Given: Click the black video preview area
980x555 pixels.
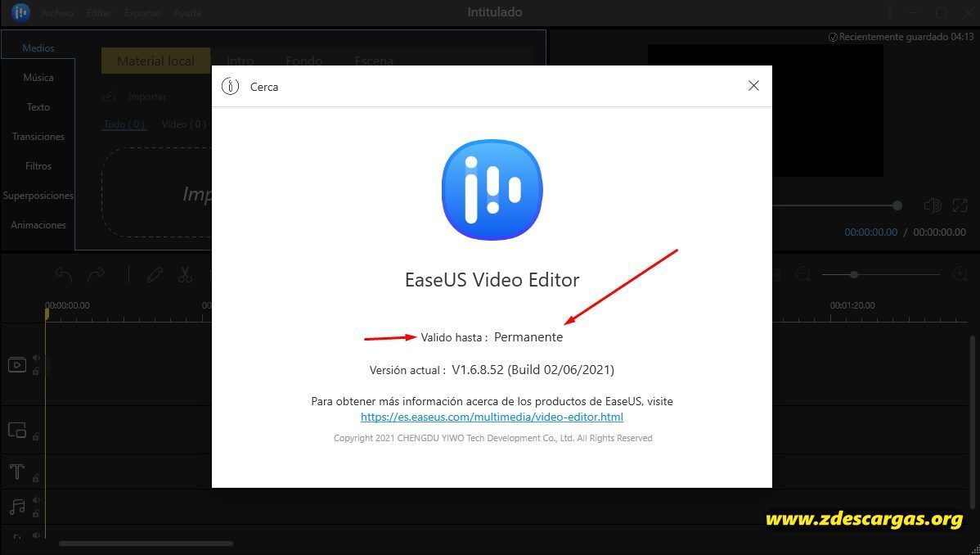Looking at the screenshot, I should (765, 111).
